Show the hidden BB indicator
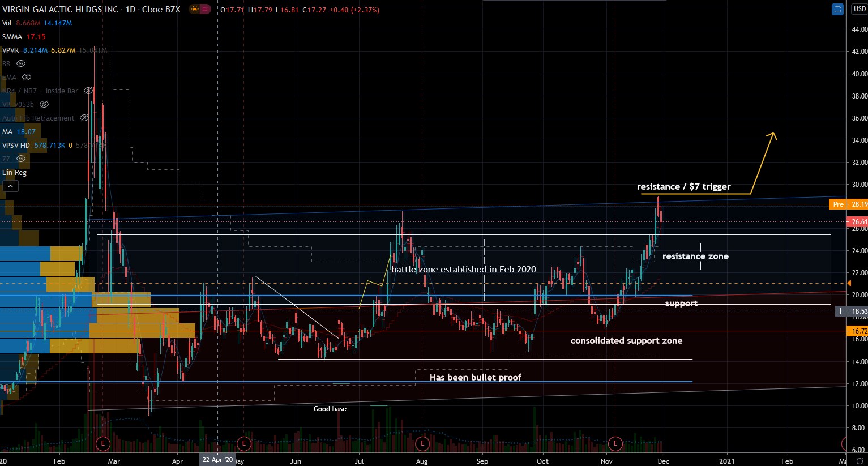 click(21, 64)
